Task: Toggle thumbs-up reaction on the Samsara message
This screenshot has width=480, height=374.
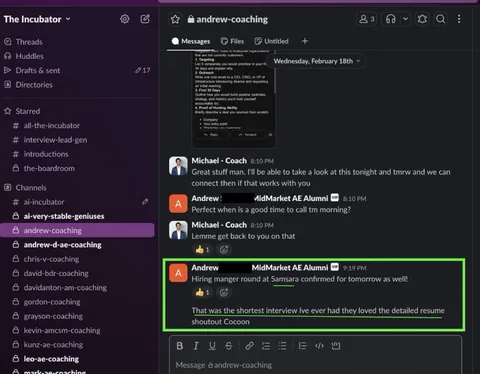Action: tap(202, 292)
